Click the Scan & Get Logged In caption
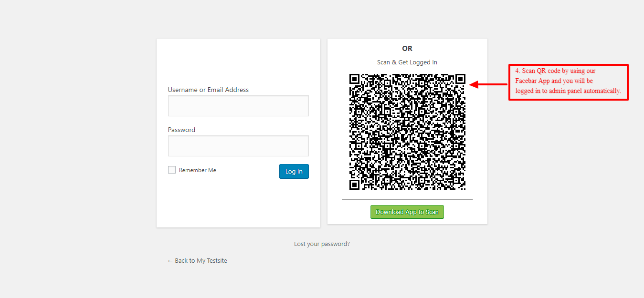644x298 pixels. point(407,62)
